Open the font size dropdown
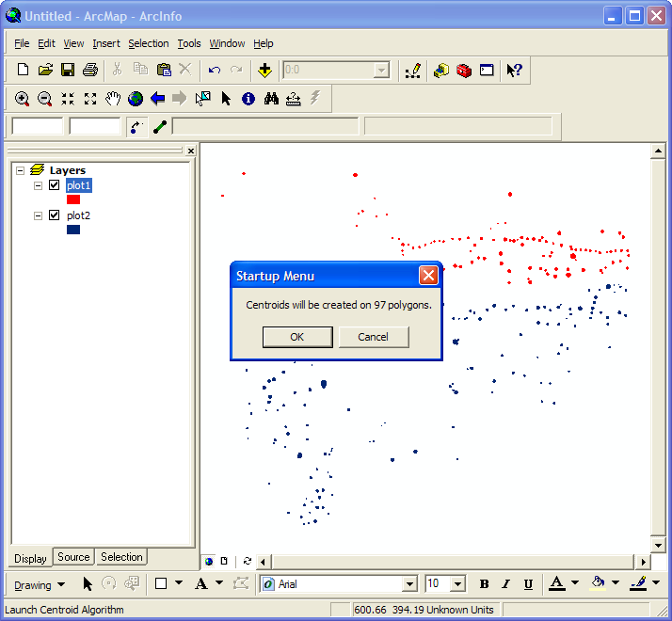 click(x=457, y=584)
